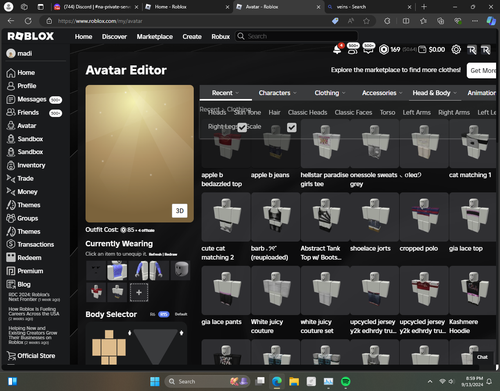Open Marketplace in the top navigation

155,36
